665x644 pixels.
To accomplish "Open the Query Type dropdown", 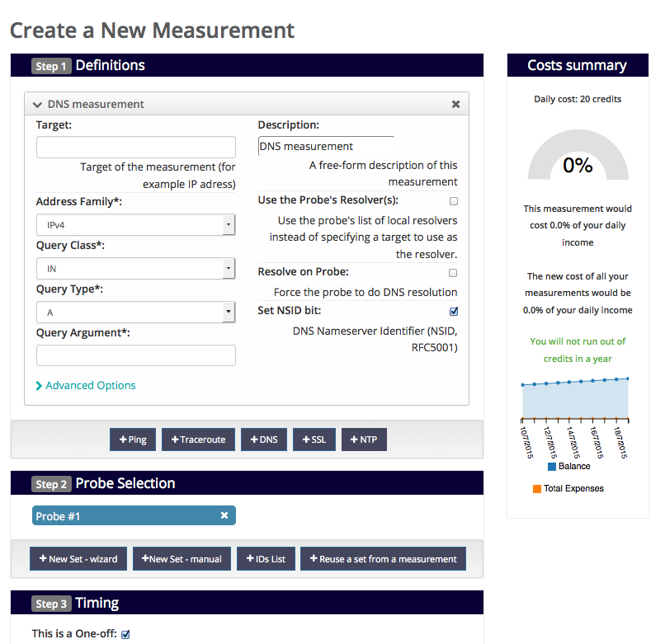I will [x=135, y=312].
